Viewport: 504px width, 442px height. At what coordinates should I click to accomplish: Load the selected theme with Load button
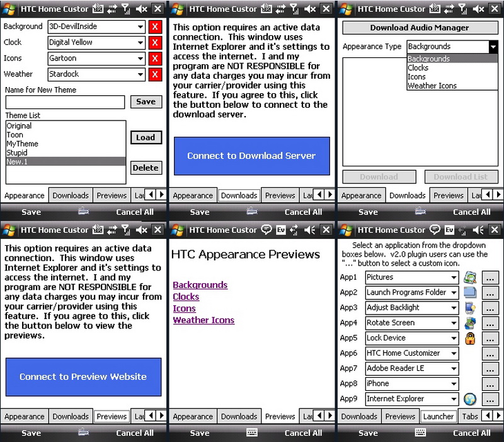[x=146, y=137]
